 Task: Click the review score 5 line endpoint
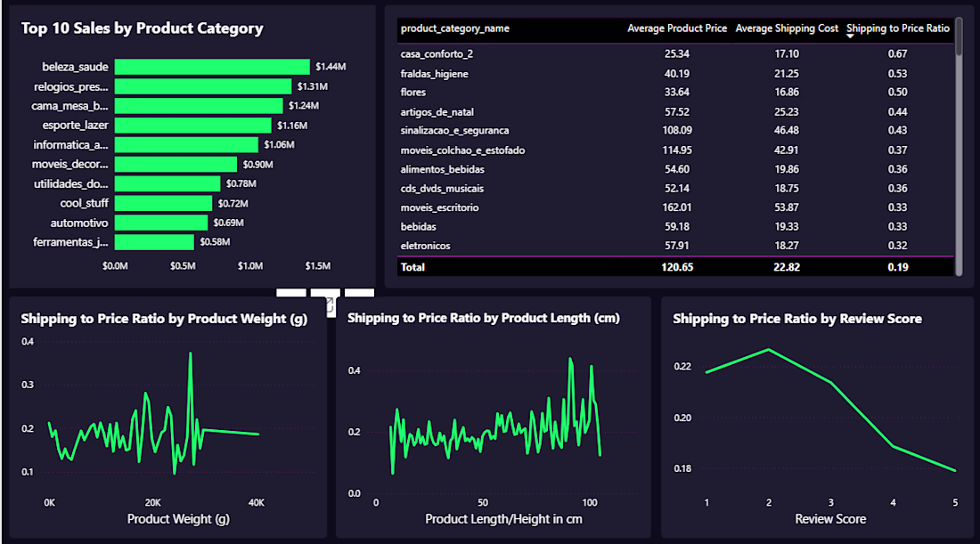click(x=954, y=470)
